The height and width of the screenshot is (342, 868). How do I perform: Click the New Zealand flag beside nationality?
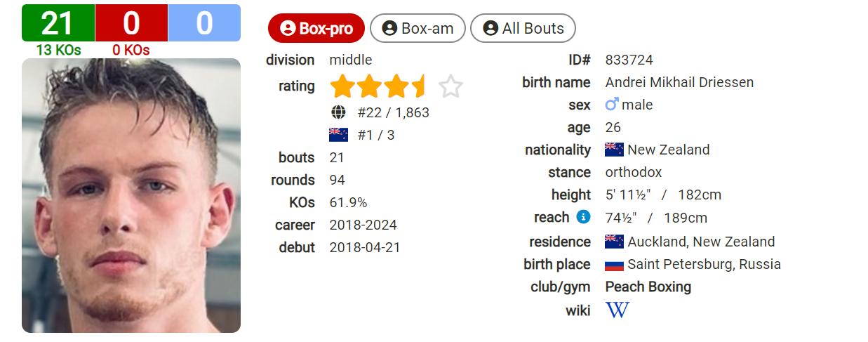click(614, 150)
